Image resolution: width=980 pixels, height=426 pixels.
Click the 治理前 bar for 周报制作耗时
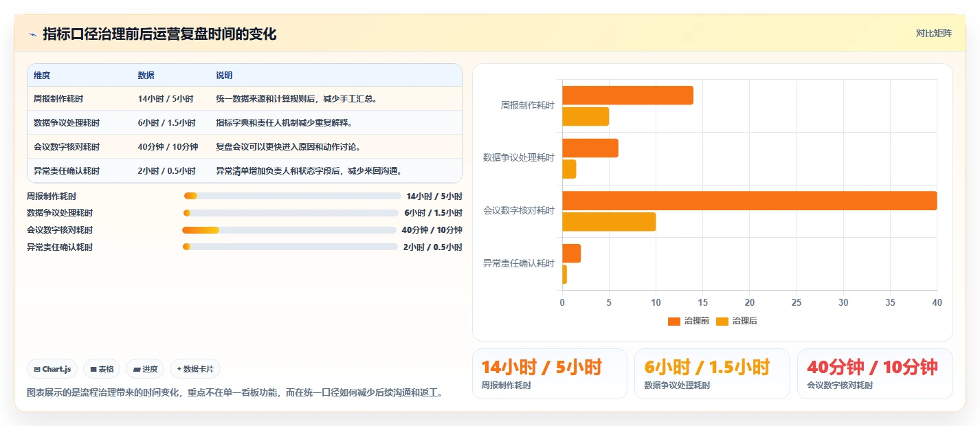pyautogui.click(x=627, y=96)
